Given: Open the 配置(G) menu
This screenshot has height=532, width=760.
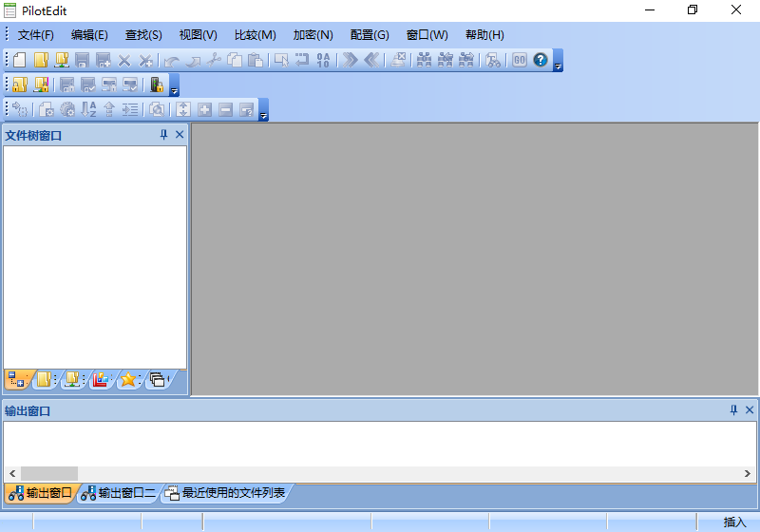Looking at the screenshot, I should click(370, 35).
